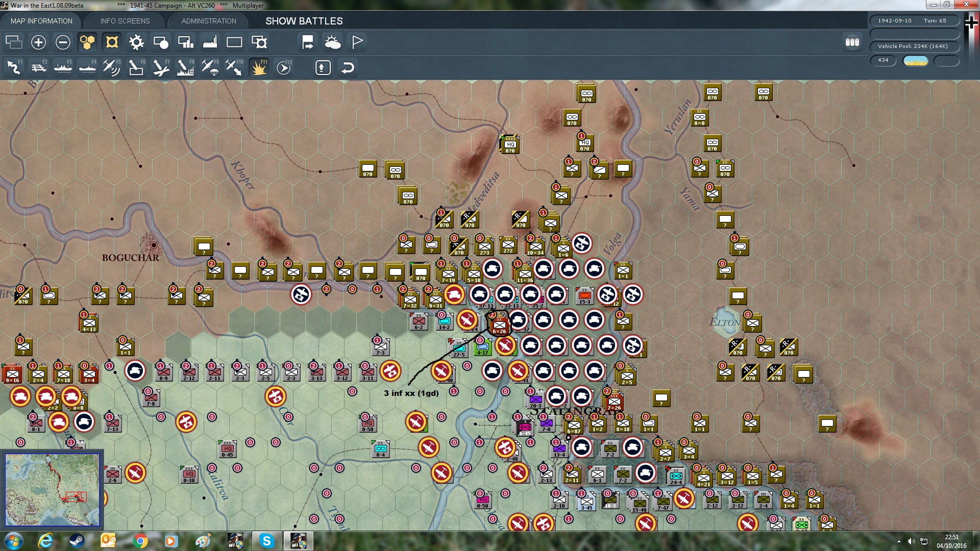Zoom in with the plus magnifier icon
Screen dimensions: 980x551
click(x=38, y=42)
